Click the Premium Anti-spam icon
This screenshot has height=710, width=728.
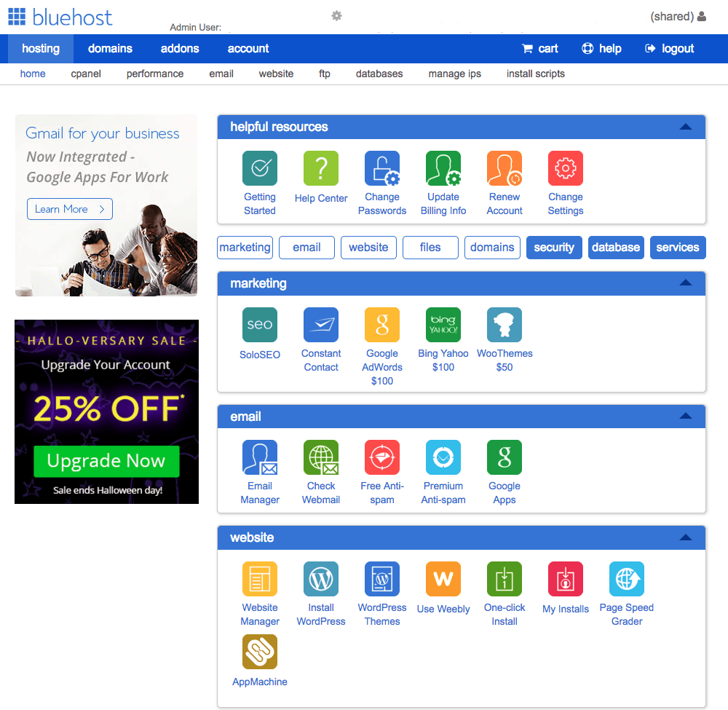[x=443, y=457]
